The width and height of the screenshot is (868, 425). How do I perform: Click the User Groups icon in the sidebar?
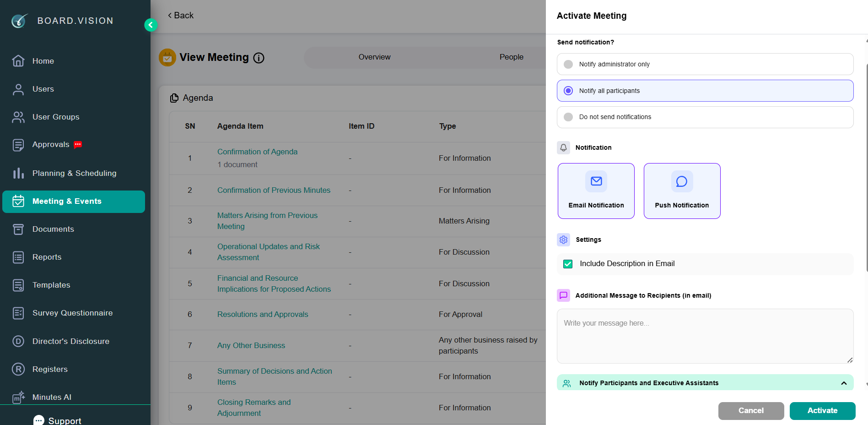(18, 117)
